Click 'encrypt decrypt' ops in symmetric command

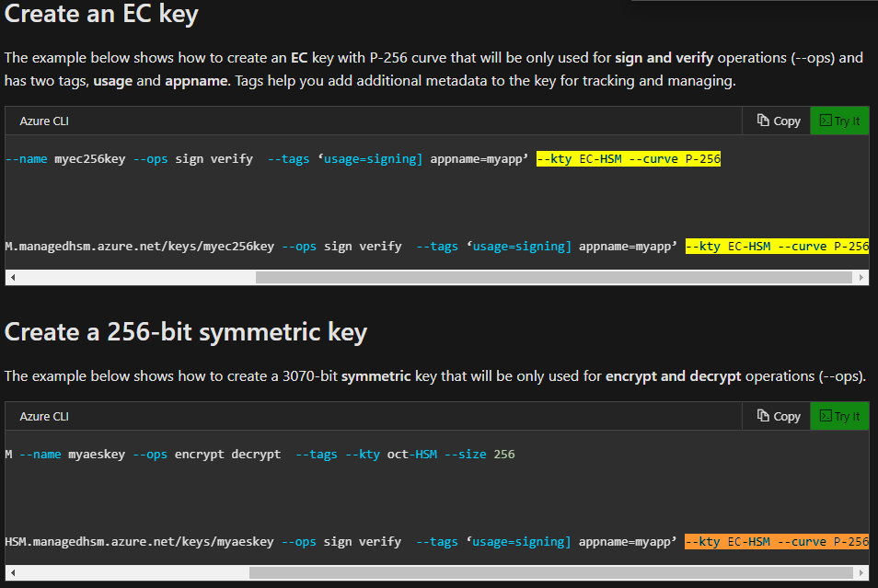(x=227, y=455)
